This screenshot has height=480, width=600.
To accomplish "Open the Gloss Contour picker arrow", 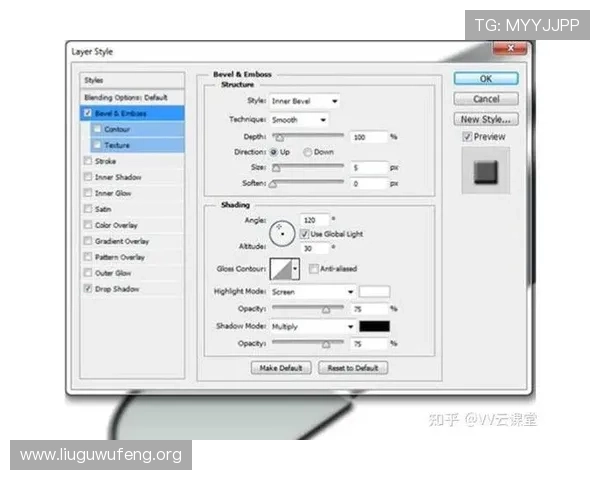I will click(x=295, y=269).
